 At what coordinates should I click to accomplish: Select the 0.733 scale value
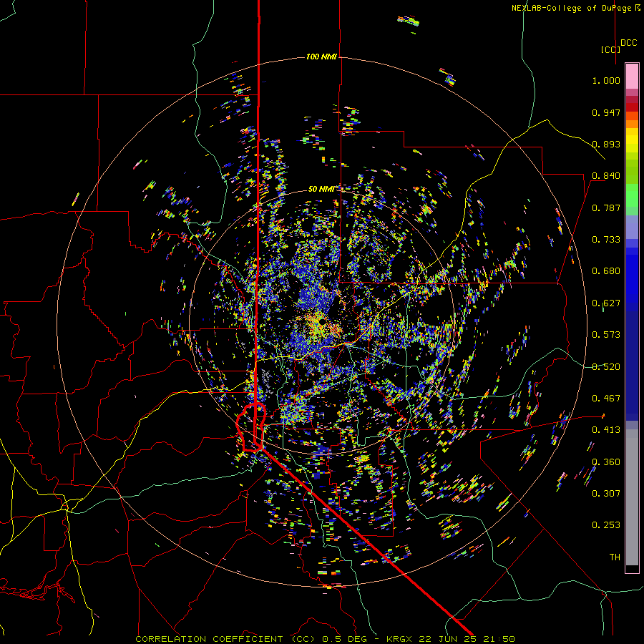[606, 240]
